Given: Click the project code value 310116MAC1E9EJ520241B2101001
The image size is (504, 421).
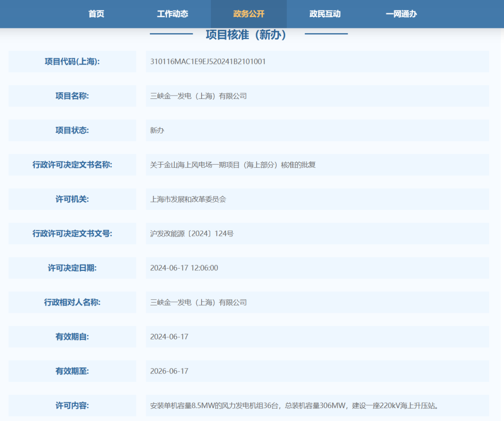Looking at the screenshot, I should [x=208, y=62].
